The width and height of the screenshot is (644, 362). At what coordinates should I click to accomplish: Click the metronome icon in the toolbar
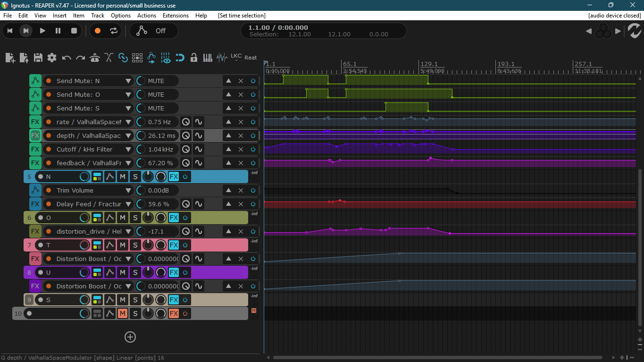coord(95,58)
